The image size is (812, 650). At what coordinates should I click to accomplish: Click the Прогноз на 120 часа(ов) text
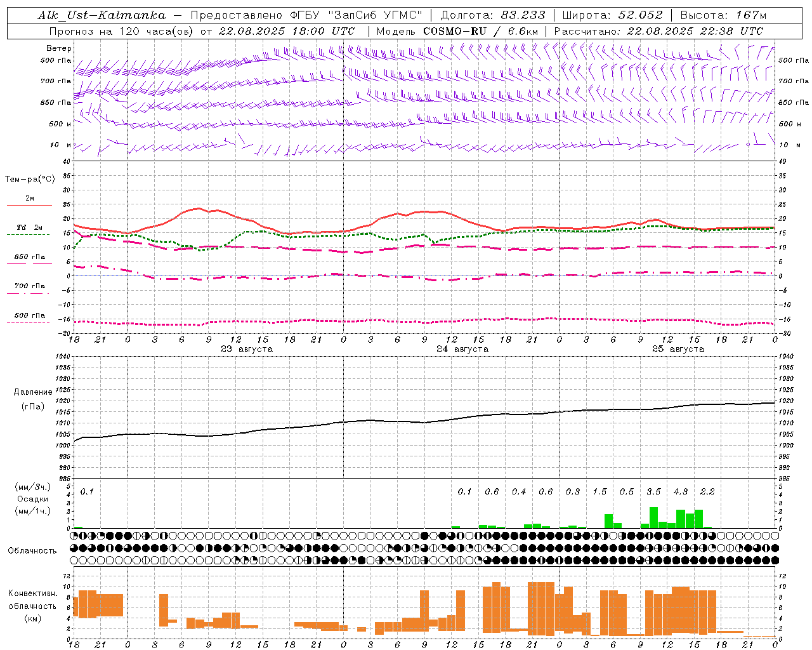pos(122,30)
